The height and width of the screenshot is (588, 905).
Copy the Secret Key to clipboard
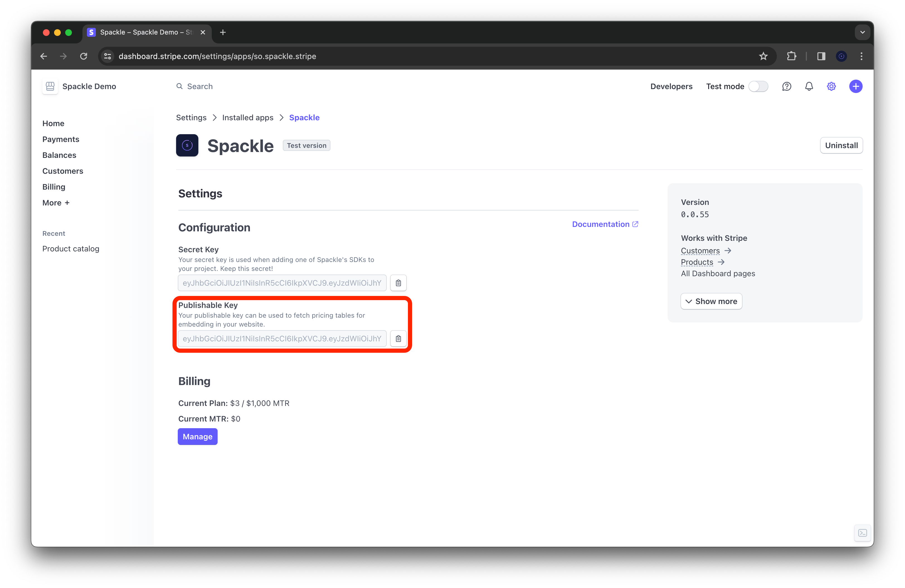[x=398, y=283]
